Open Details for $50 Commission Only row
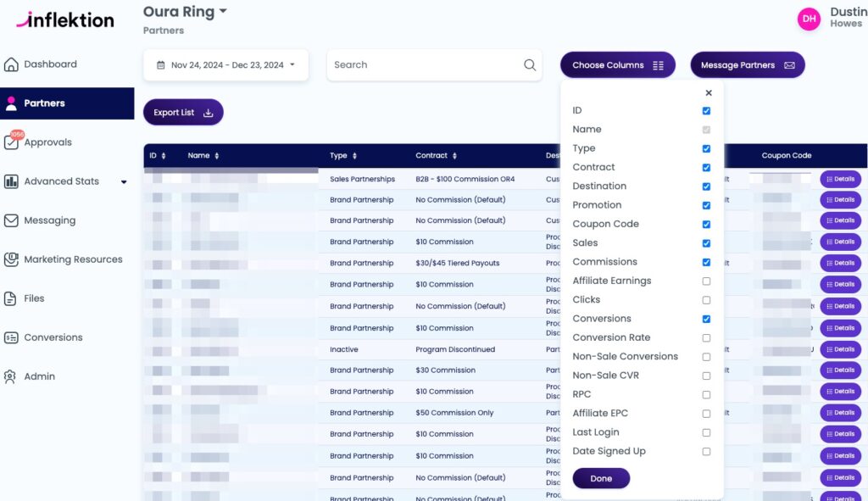 pos(840,413)
